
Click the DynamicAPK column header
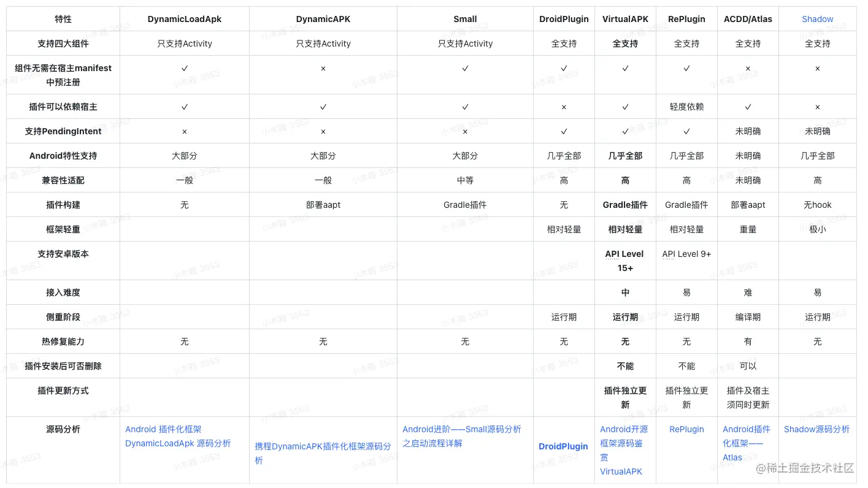pos(323,19)
